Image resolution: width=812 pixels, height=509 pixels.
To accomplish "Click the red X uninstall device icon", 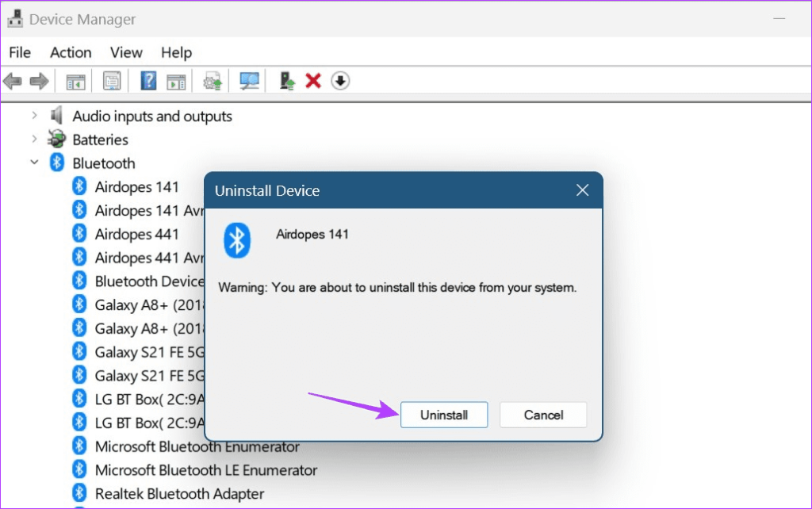I will (x=312, y=80).
